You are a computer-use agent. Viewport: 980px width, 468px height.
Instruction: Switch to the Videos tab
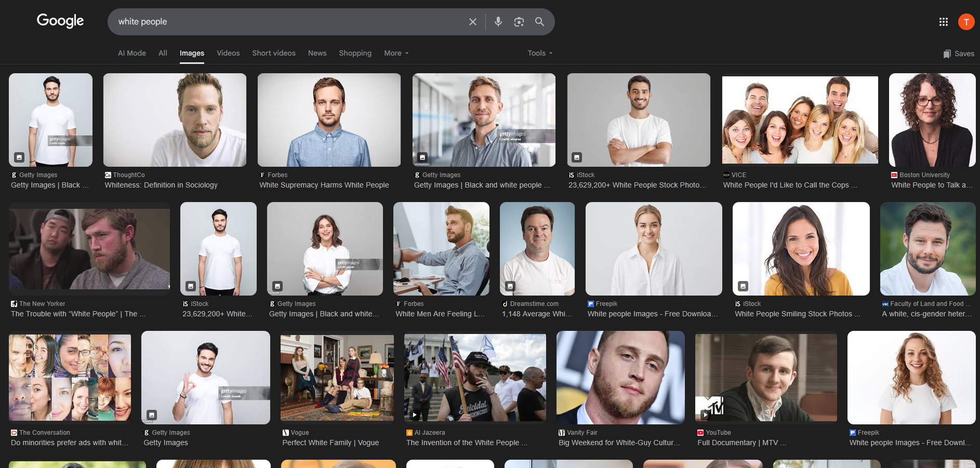(228, 53)
